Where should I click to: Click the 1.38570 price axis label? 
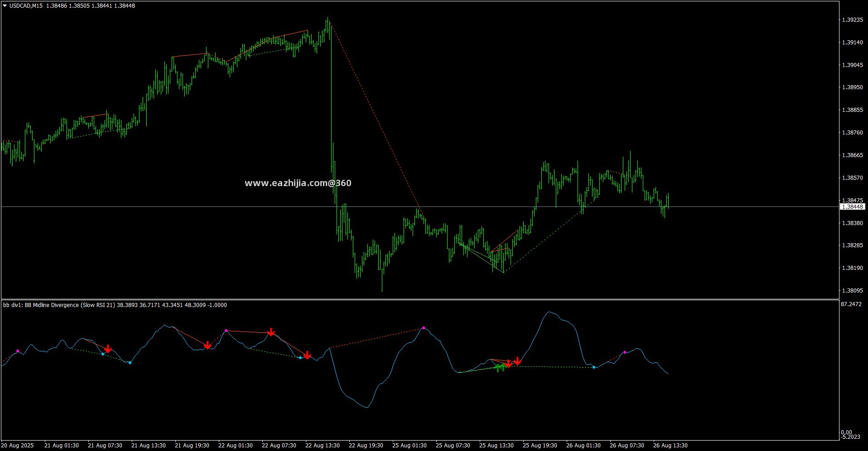(852, 178)
